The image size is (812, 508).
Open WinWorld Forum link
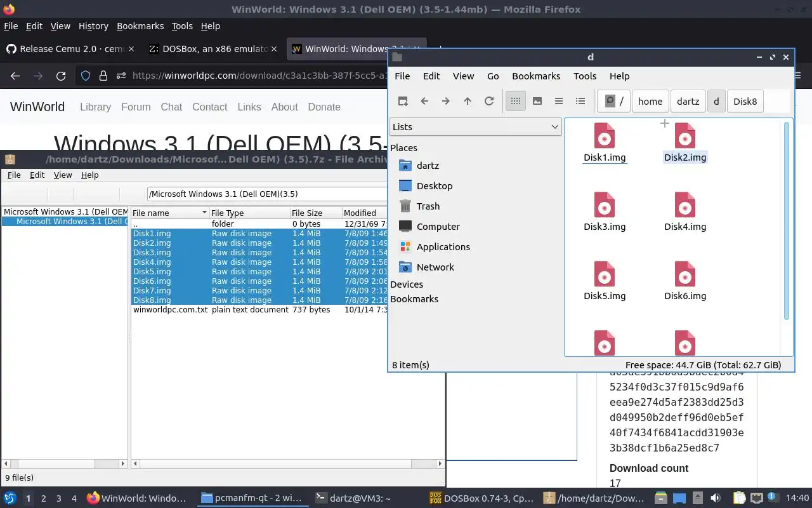pos(136,107)
